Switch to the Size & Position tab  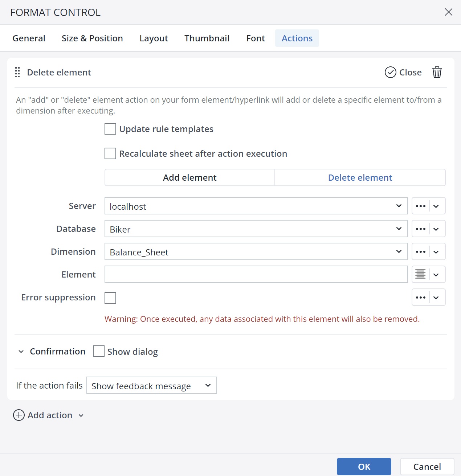pyautogui.click(x=92, y=38)
